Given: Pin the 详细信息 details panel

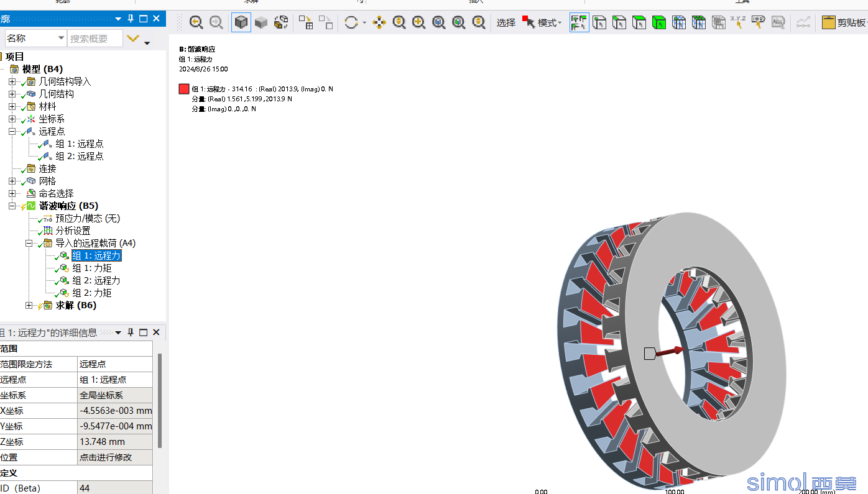Looking at the screenshot, I should (131, 332).
